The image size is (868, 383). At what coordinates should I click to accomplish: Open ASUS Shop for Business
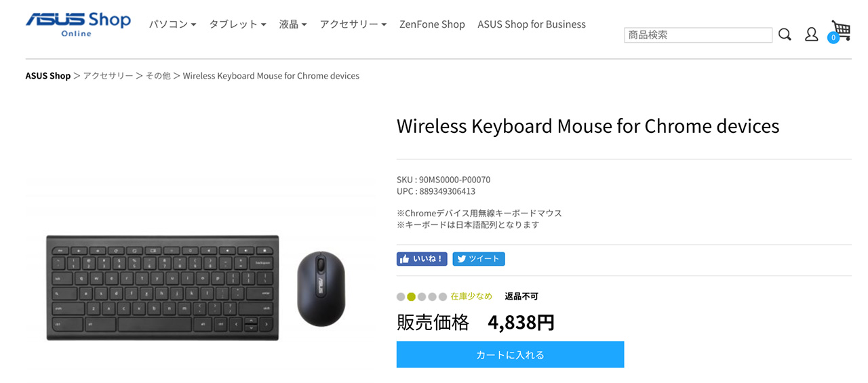tap(532, 24)
